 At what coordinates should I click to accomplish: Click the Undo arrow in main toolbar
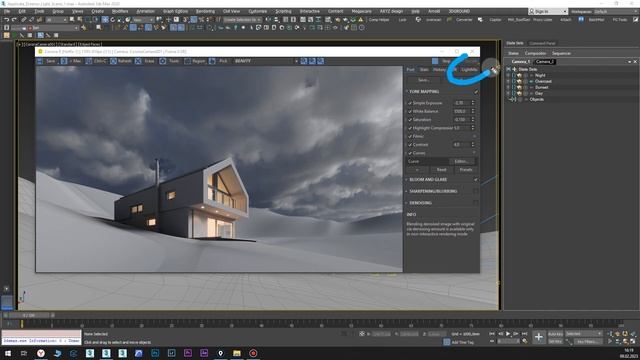coord(6,19)
